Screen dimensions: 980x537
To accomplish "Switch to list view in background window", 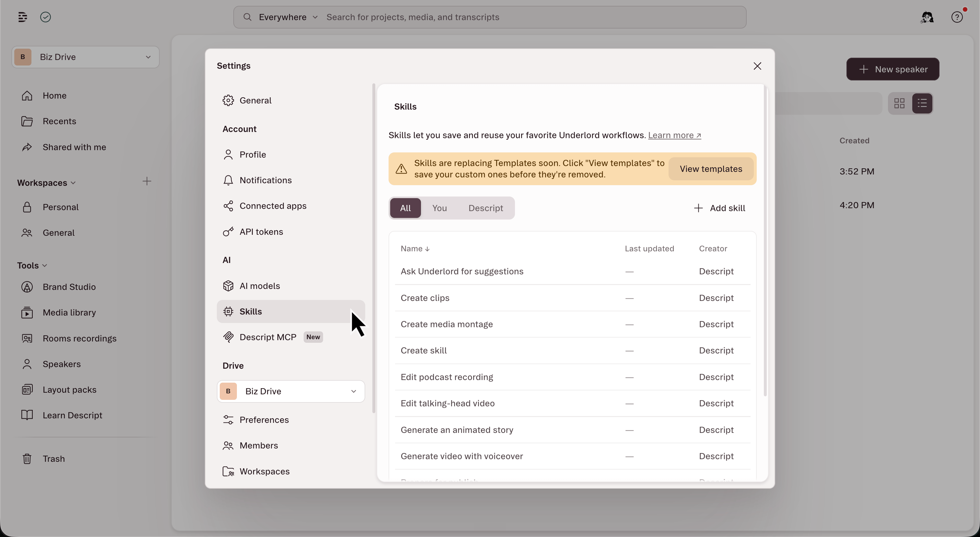I will click(922, 103).
